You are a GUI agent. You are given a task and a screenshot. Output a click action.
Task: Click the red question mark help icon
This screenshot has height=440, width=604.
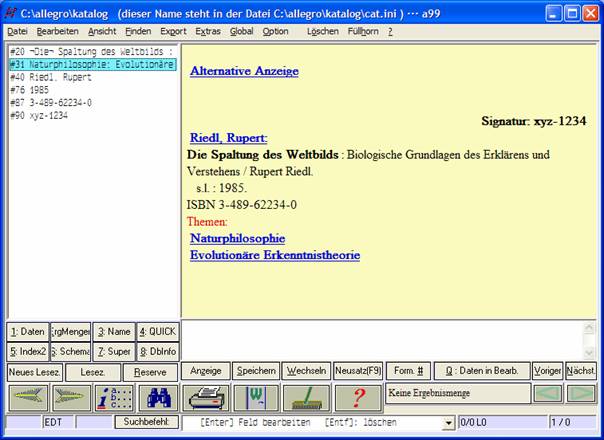point(357,398)
